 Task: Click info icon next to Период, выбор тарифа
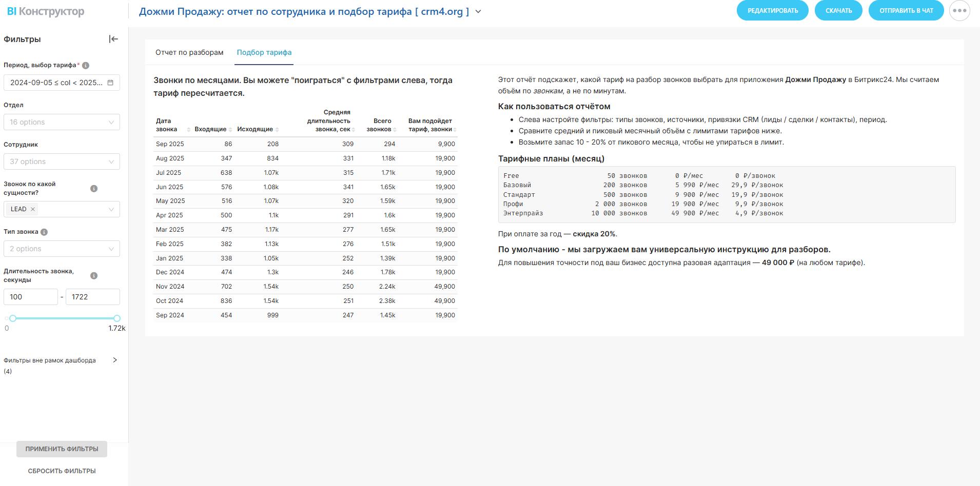coord(86,66)
